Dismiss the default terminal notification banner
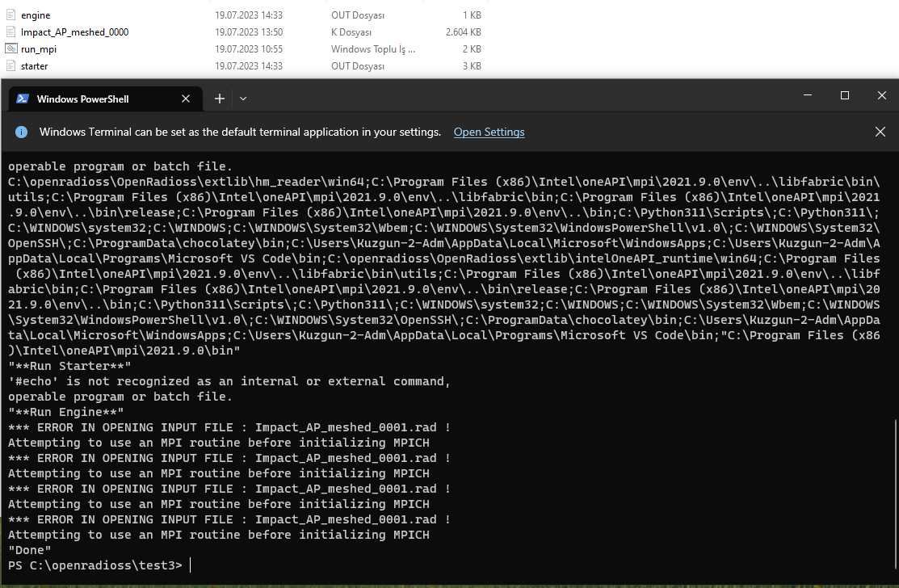This screenshot has width=899, height=588. pyautogui.click(x=881, y=132)
